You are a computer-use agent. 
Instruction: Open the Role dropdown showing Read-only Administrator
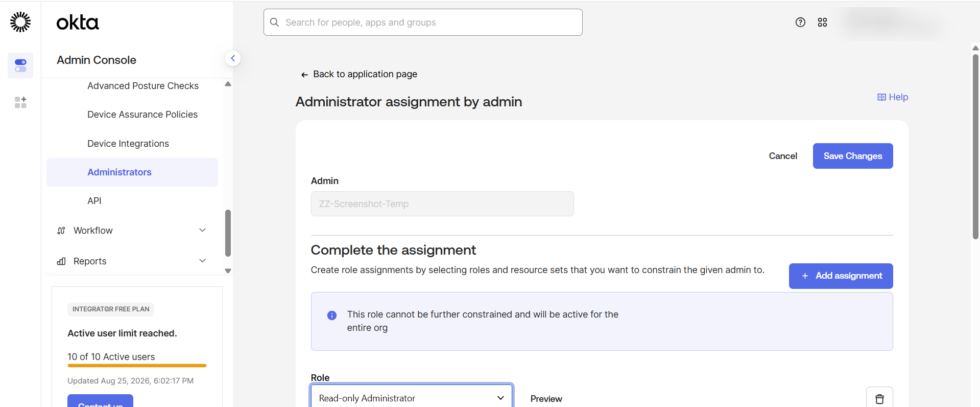pos(412,398)
